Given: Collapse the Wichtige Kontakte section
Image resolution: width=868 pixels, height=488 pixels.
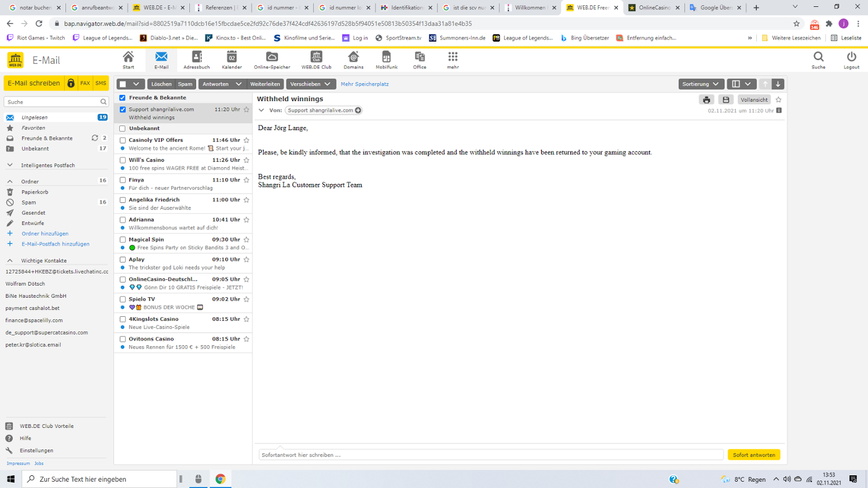Looking at the screenshot, I should [x=10, y=261].
